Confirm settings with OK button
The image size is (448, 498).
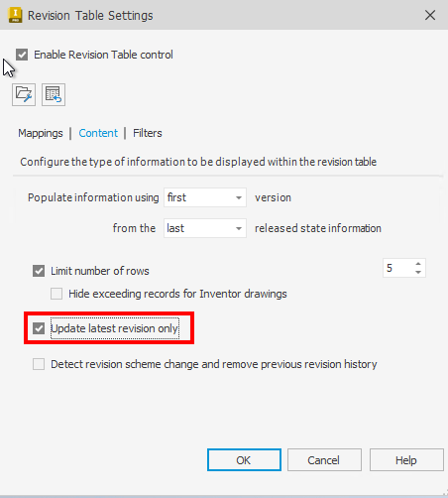pyautogui.click(x=244, y=460)
